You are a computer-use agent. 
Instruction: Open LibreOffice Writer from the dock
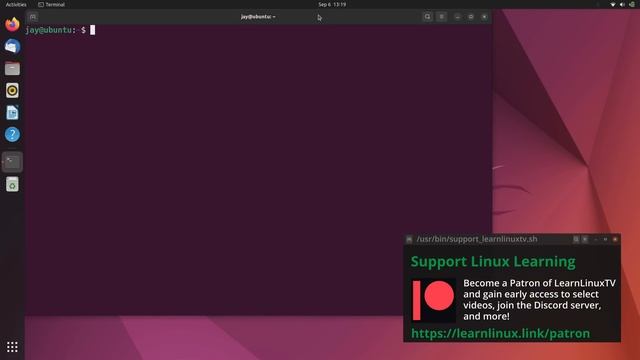pos(12,112)
